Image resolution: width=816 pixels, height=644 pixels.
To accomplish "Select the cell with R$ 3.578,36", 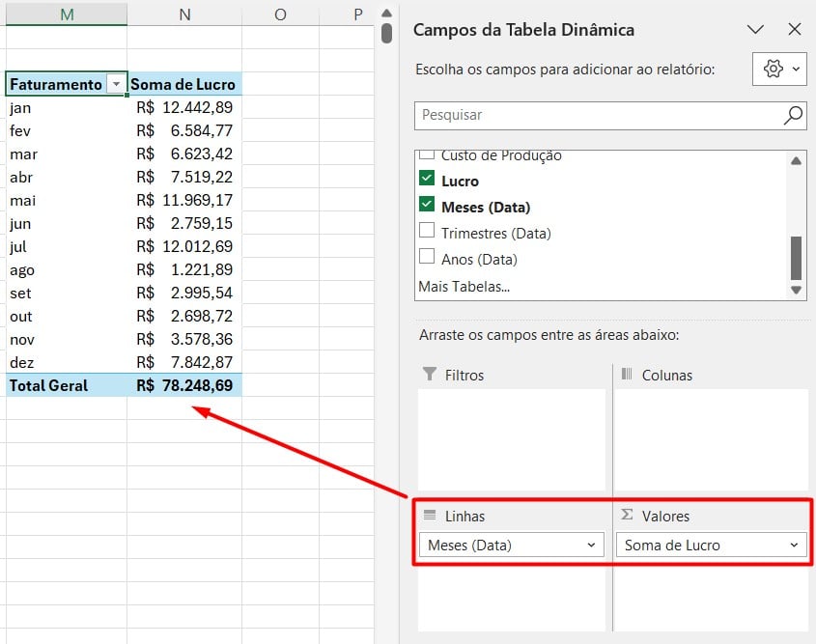I will 184,339.
